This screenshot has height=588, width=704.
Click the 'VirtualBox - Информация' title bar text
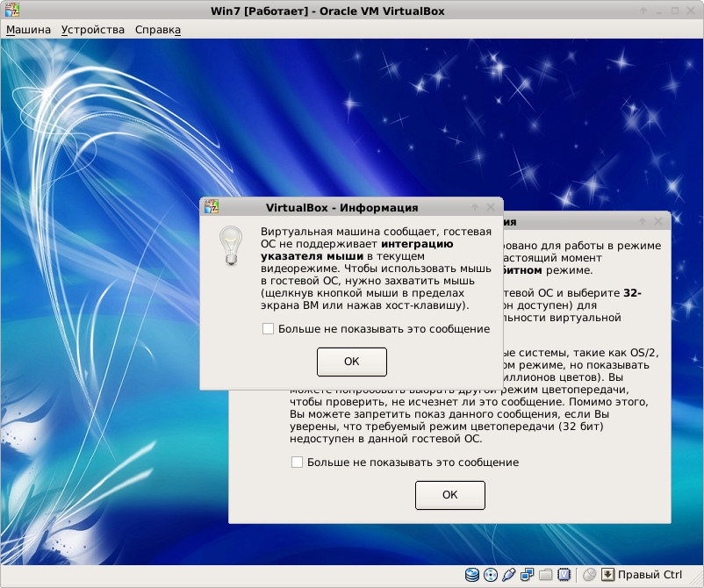341,208
